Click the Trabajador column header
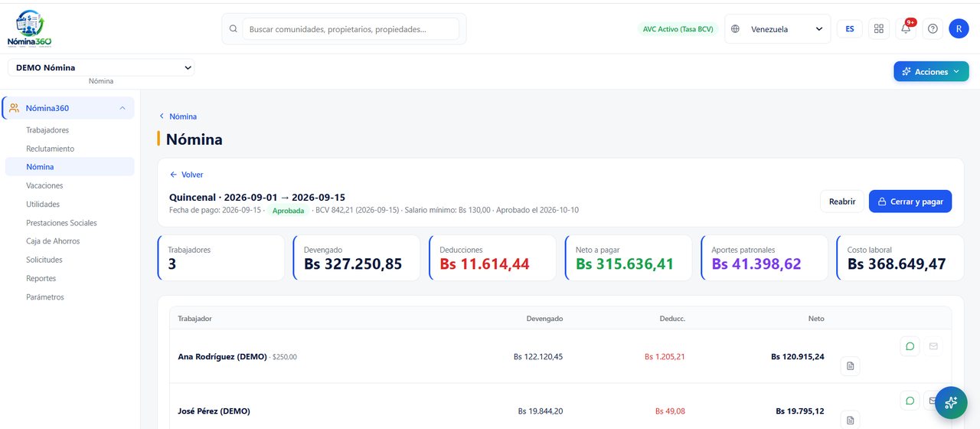 (x=195, y=319)
